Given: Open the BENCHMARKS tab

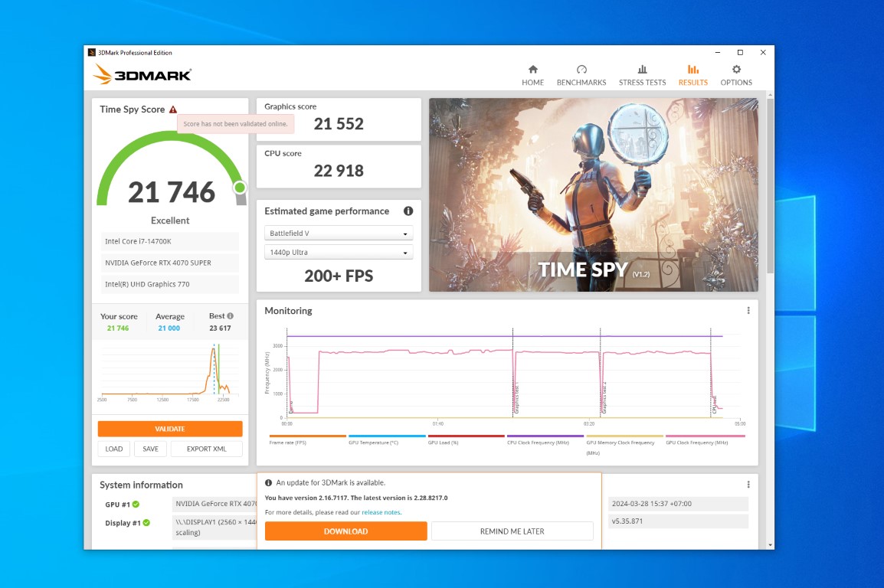Looking at the screenshot, I should (581, 76).
